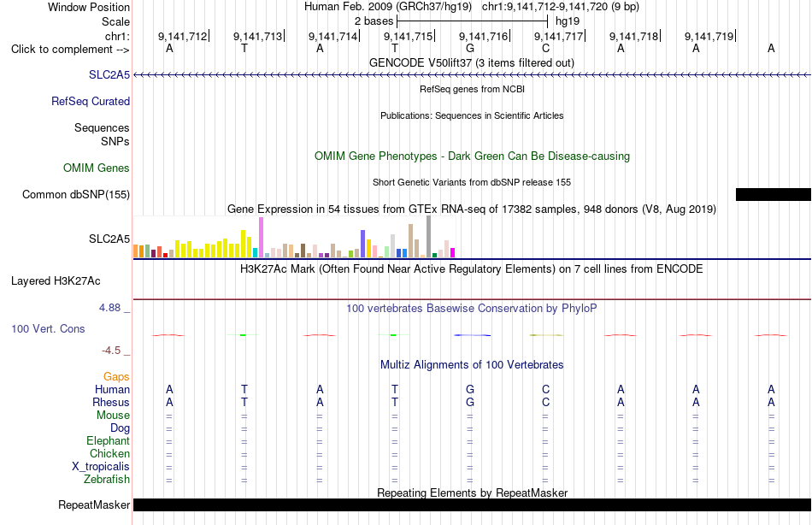Click 'Short Genetic Variants from dbSNP release 155' title
The image size is (812, 525).
[472, 182]
